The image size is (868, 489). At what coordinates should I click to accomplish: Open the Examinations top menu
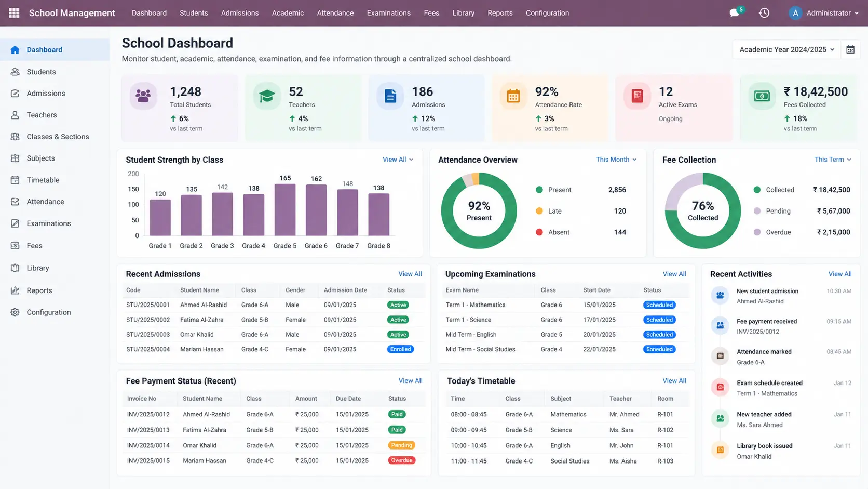388,13
